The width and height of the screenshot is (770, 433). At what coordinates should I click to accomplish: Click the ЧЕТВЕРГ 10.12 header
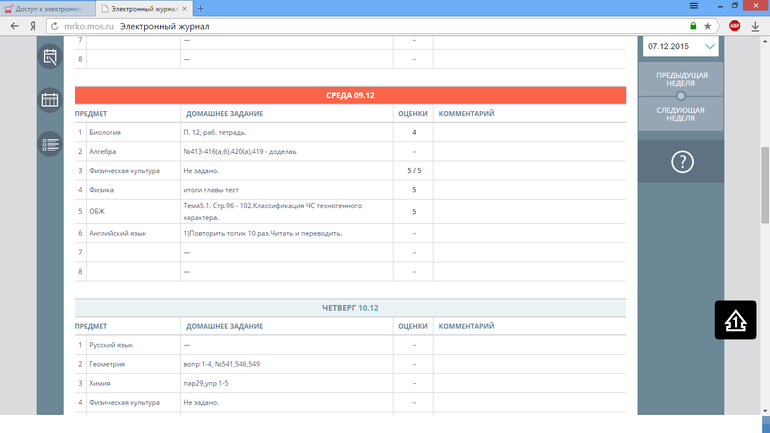(350, 308)
